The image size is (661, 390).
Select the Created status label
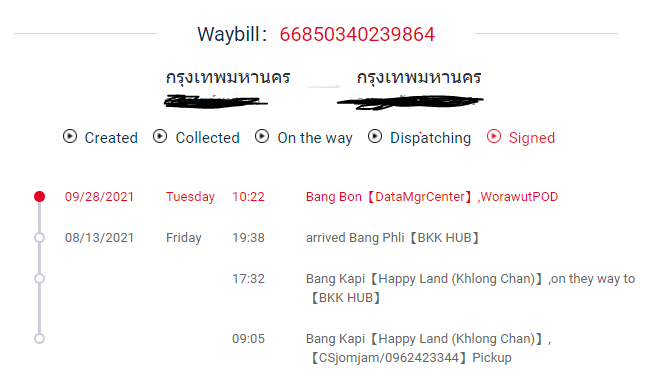[x=111, y=138]
